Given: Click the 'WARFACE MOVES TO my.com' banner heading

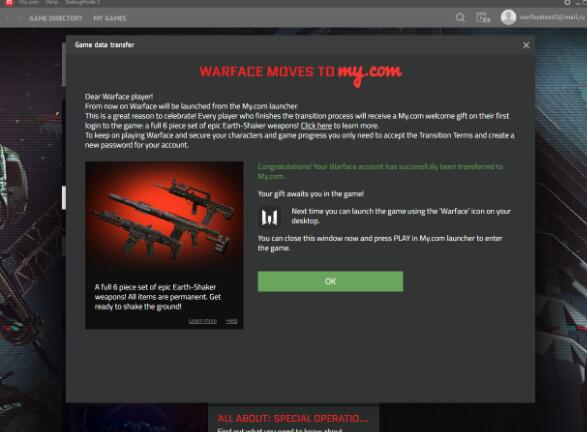Looking at the screenshot, I should (301, 72).
